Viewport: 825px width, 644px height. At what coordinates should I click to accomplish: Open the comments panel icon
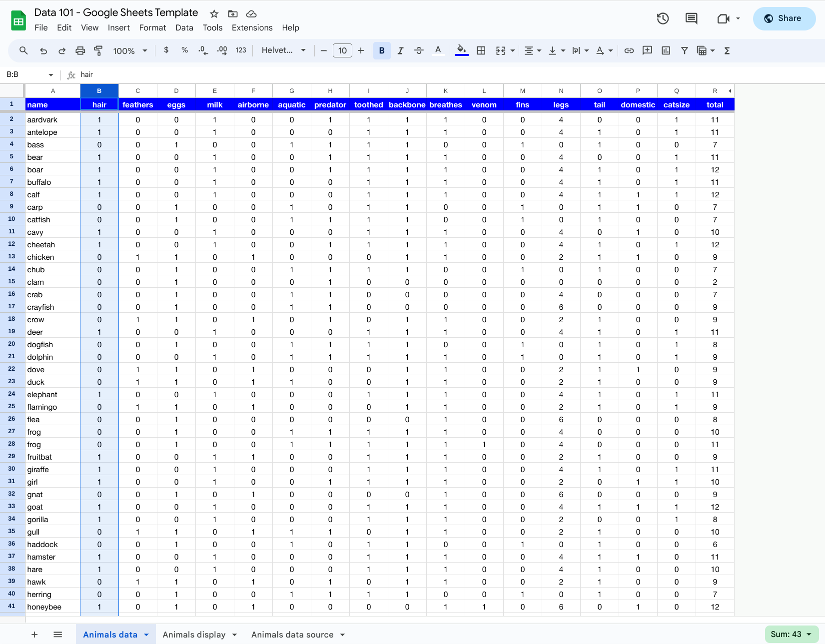(x=691, y=18)
